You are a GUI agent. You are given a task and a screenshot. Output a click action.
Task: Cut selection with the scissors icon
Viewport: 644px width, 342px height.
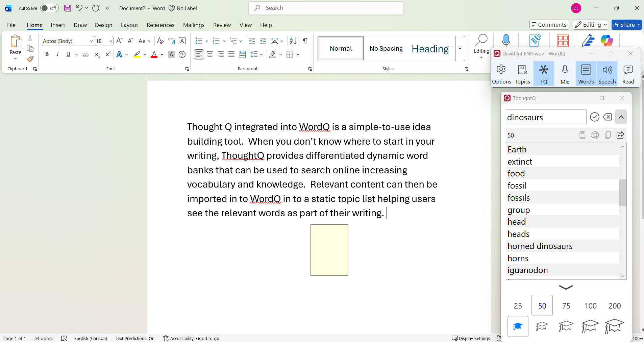pyautogui.click(x=30, y=38)
